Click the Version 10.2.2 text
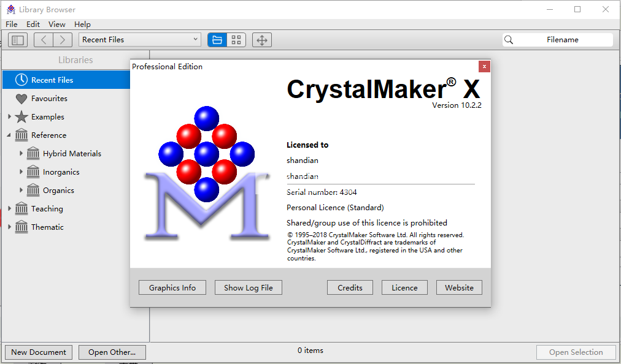This screenshot has height=364, width=621. (x=457, y=105)
